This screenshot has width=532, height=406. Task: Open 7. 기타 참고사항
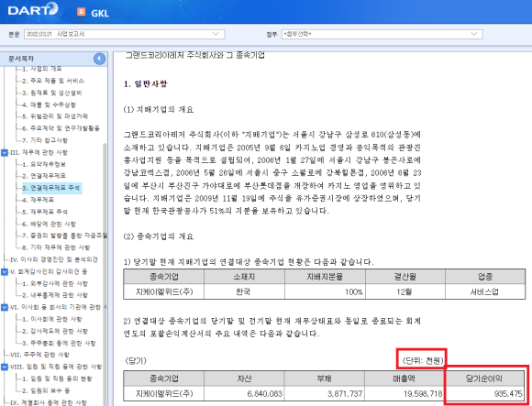coord(45,140)
